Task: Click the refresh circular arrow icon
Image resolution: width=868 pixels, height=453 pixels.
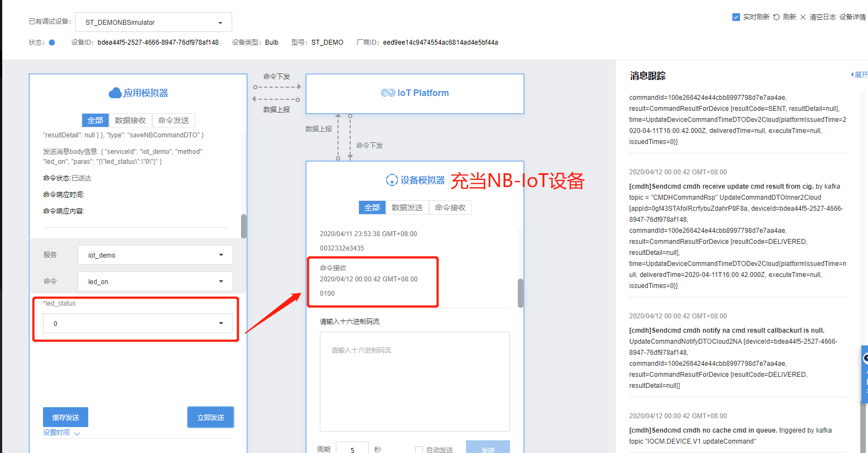Action: coord(776,17)
